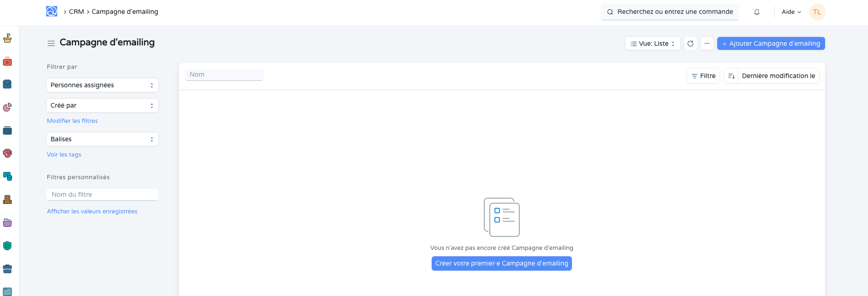Go to CRM in the breadcrumb
Screen dimensions: 868x296
click(77, 12)
